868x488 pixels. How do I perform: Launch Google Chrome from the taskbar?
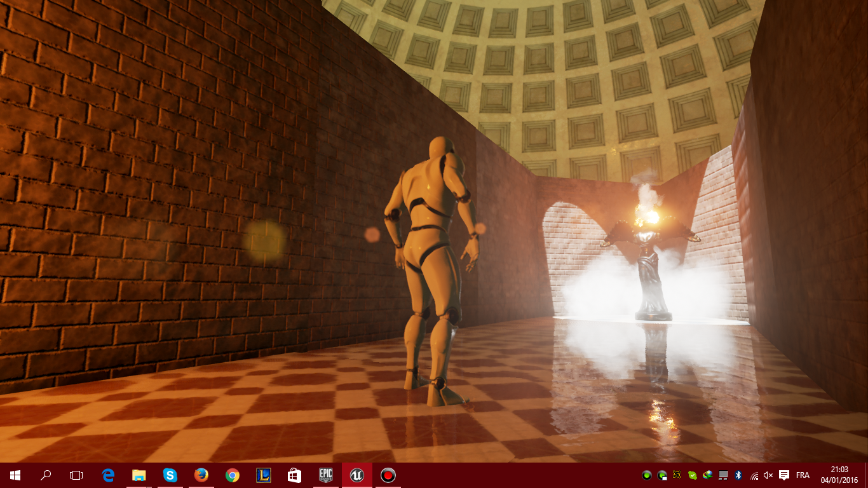click(x=232, y=475)
